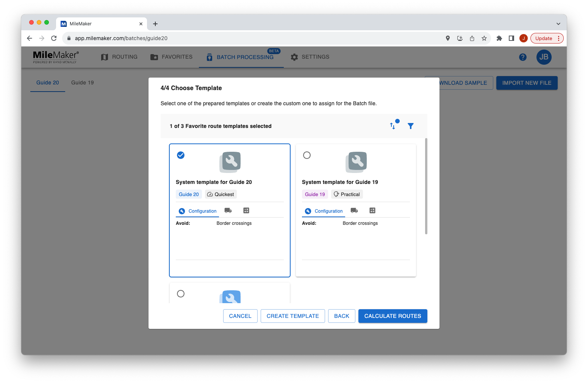588x383 pixels.
Task: Go Back to previous step
Action: tap(342, 316)
